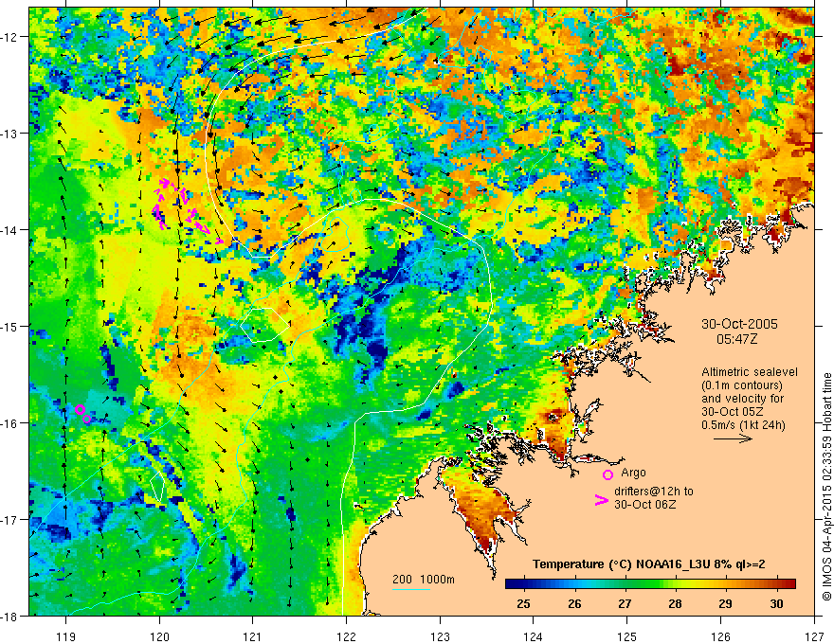Click the '200 1000m' depth label
This screenshot has height=644, width=834.
(424, 580)
